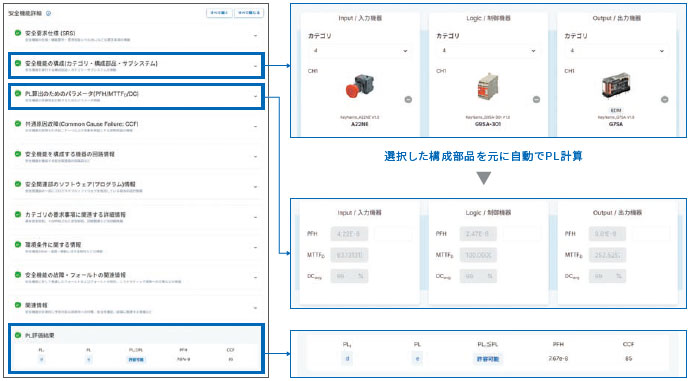Click the DCavg value field under Logic / 制御機器
690x381 pixels.
tap(478, 276)
